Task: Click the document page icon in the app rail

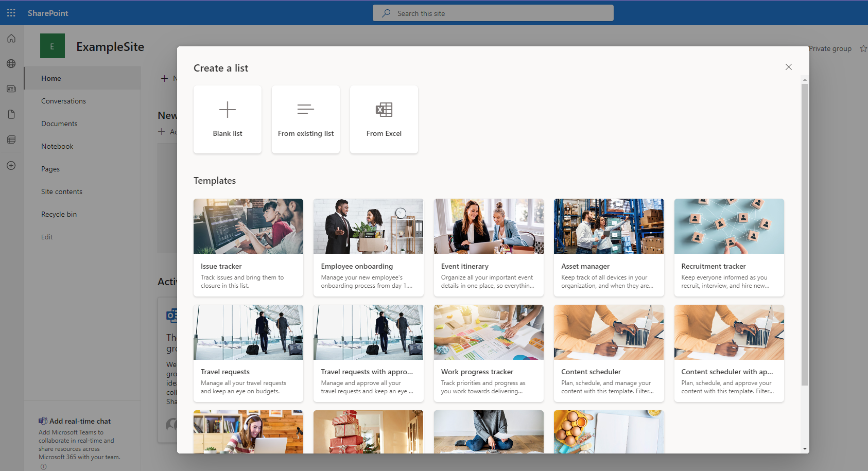Action: coord(11,114)
